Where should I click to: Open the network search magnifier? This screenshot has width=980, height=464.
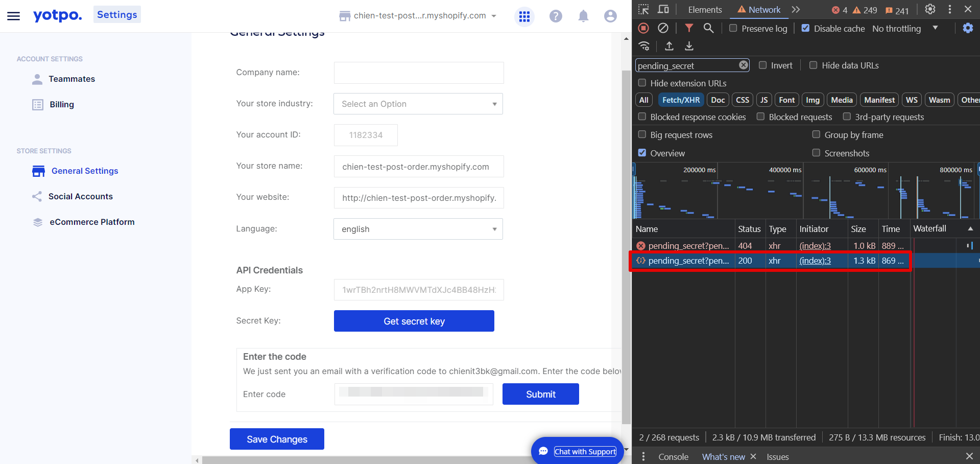(x=708, y=28)
